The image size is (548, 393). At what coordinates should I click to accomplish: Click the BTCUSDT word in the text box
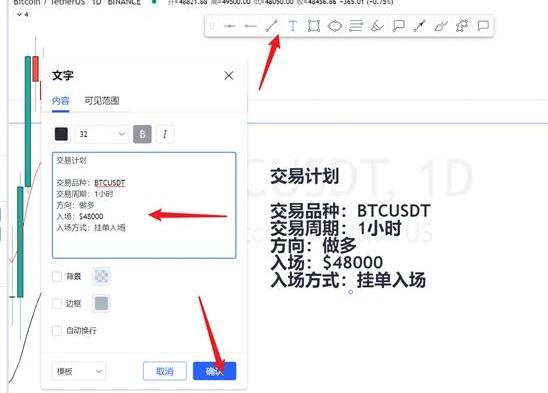[x=110, y=183]
